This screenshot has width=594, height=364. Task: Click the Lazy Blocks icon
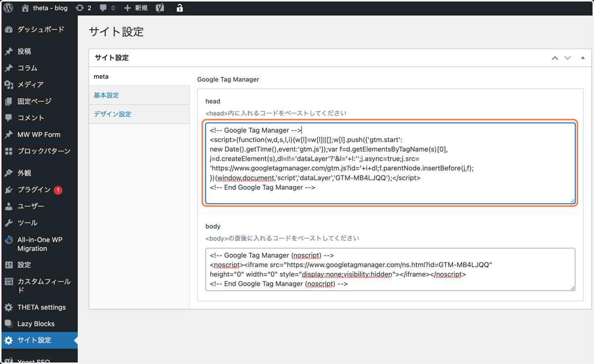pos(8,323)
